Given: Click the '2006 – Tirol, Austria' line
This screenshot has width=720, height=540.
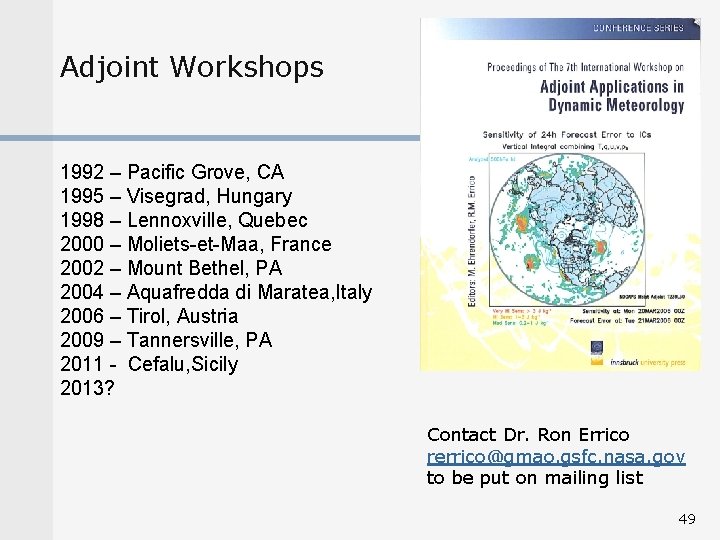Looking at the screenshot, I should click(x=149, y=316).
